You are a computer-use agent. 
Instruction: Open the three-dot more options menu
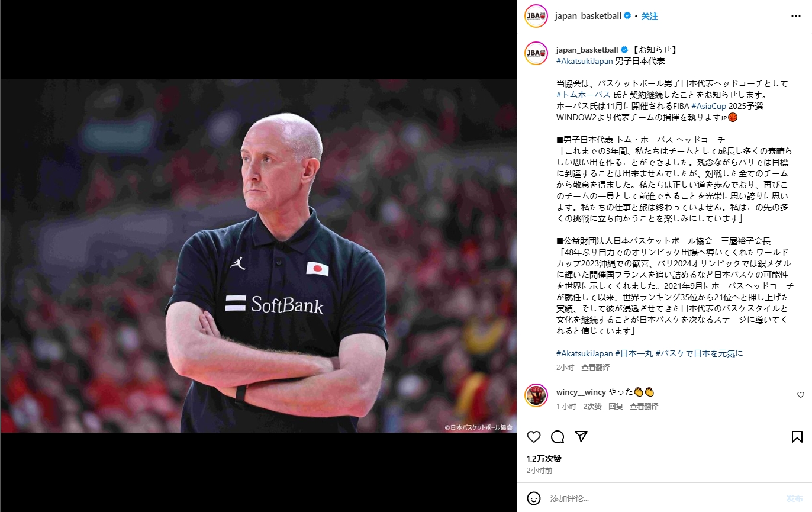click(796, 16)
